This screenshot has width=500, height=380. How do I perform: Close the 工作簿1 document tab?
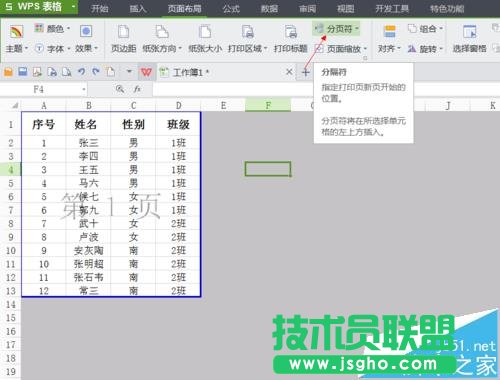tap(289, 72)
